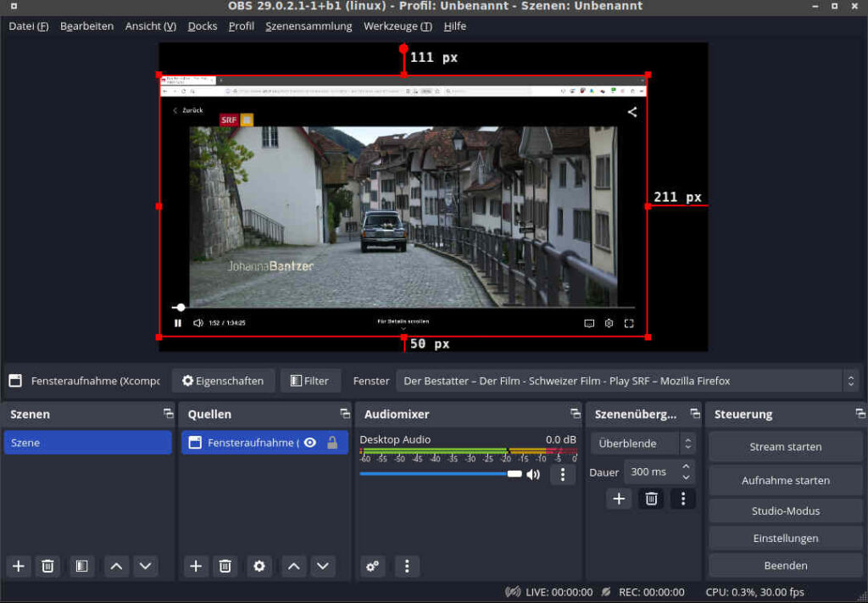Add a scene transition with plus
This screenshot has height=603, width=868.
point(619,499)
